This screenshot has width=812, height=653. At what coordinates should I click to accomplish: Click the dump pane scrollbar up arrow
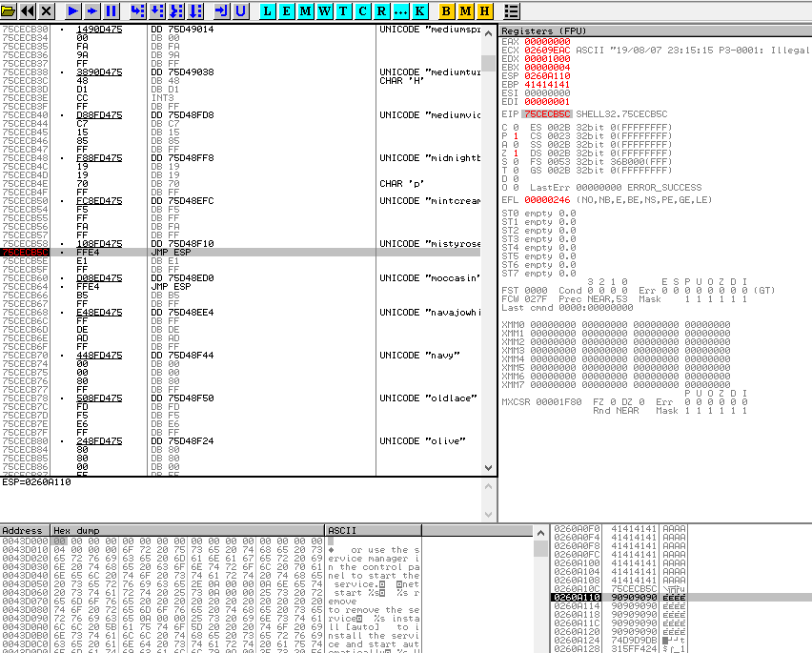pos(540,533)
